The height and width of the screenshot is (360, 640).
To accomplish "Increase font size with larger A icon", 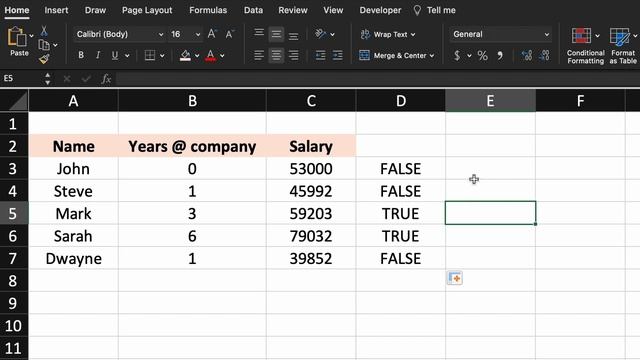I will pos(212,34).
